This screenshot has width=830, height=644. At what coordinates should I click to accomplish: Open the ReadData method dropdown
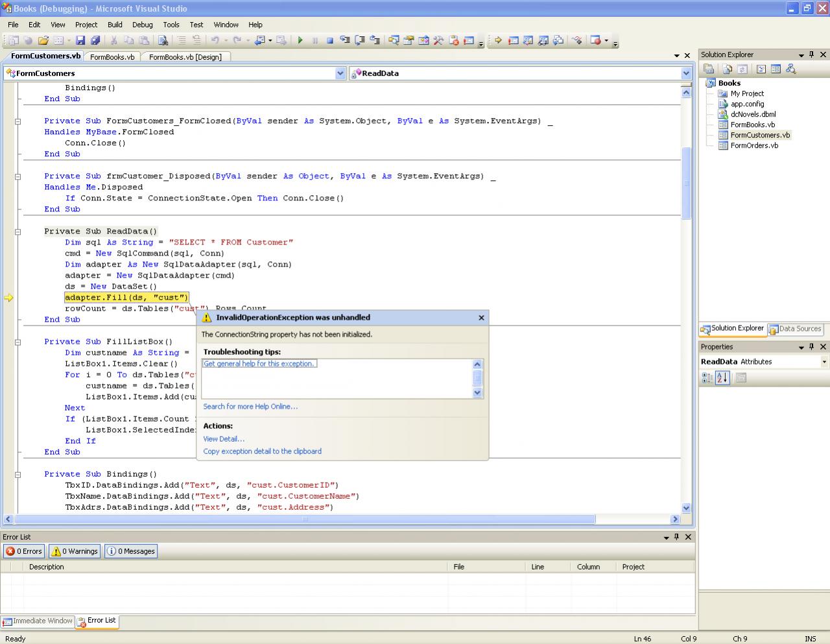click(x=686, y=73)
